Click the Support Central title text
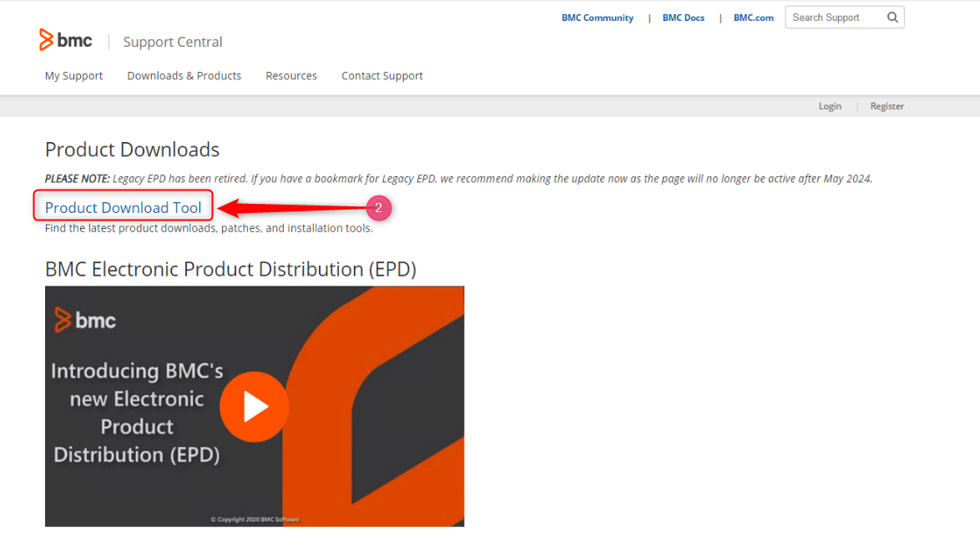This screenshot has height=558, width=980. tap(173, 42)
